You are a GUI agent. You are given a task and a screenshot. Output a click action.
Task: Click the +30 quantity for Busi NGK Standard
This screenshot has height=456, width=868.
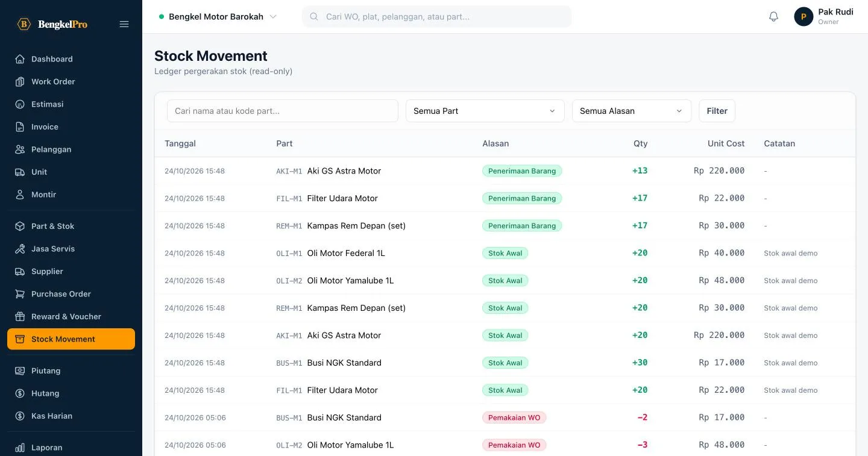point(640,363)
